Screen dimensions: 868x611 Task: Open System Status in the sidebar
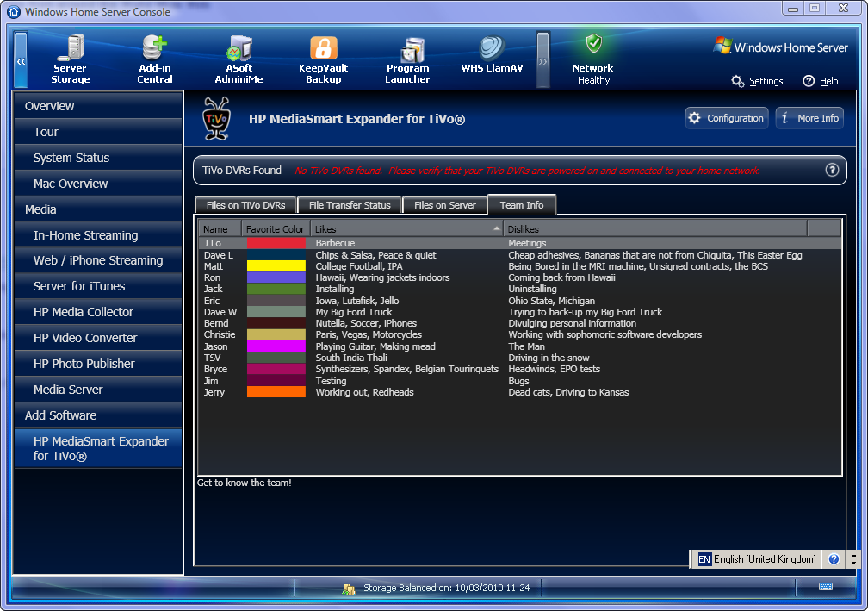coord(98,158)
